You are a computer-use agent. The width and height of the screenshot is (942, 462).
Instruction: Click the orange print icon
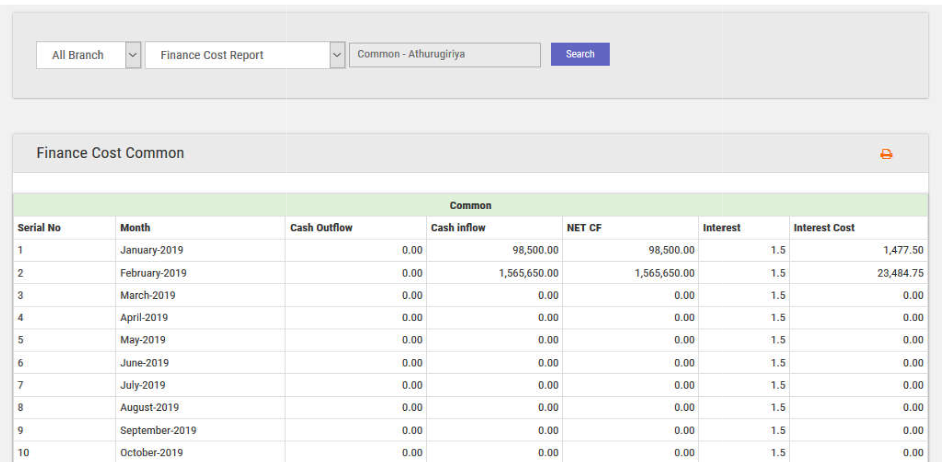[886, 154]
